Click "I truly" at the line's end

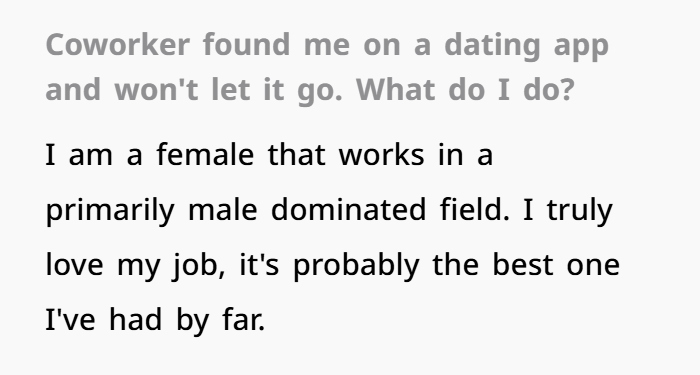pos(567,211)
